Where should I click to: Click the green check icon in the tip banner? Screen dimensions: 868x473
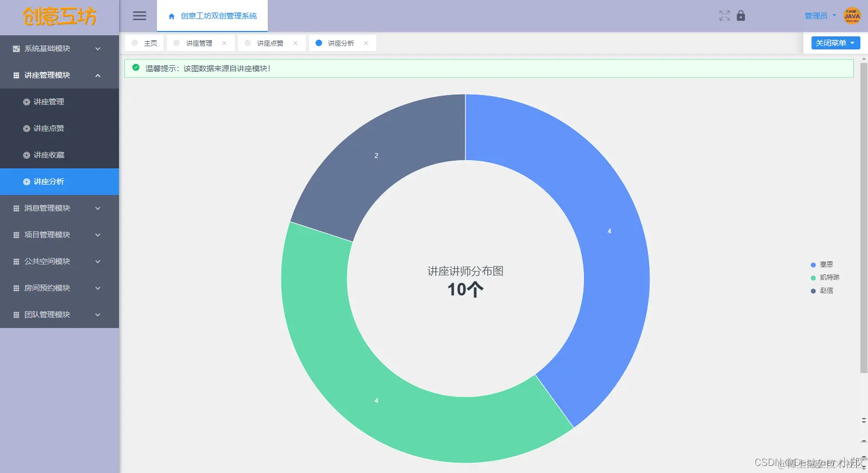coord(136,68)
